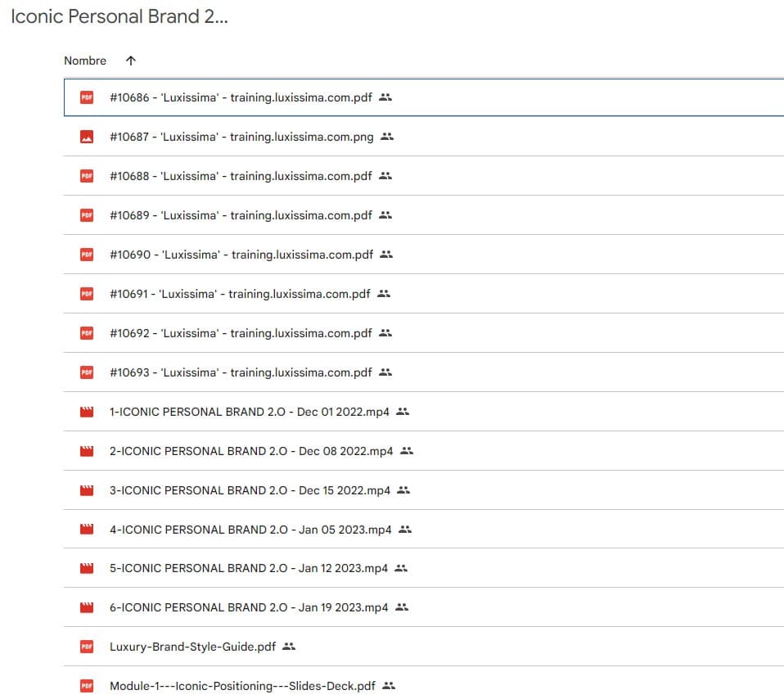Screen dimensions: 784x699
Task: Sort by Nombre column header
Action: coord(85,61)
